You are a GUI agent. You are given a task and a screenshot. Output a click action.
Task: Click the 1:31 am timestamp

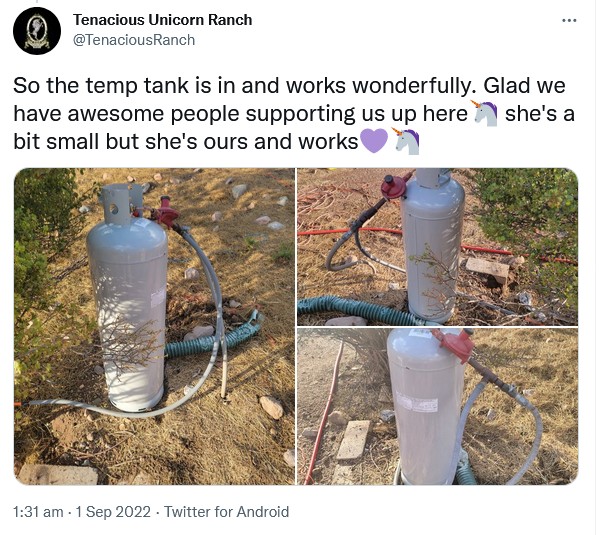tap(38, 512)
